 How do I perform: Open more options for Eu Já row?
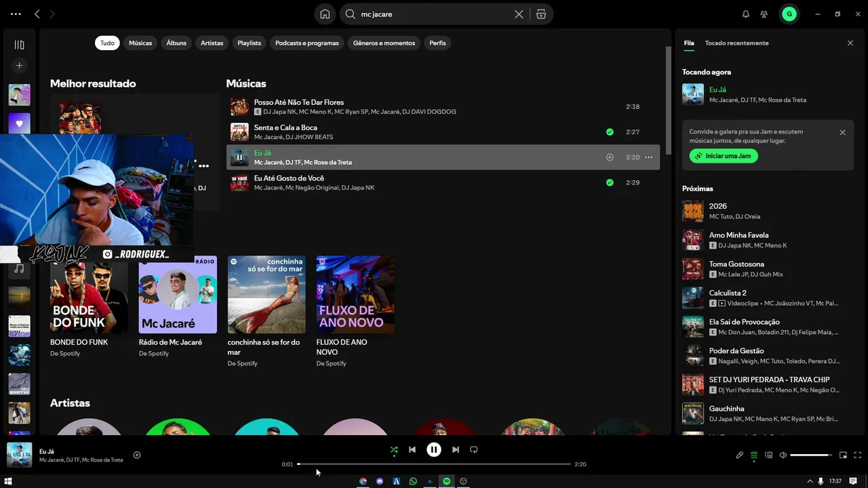coord(648,157)
